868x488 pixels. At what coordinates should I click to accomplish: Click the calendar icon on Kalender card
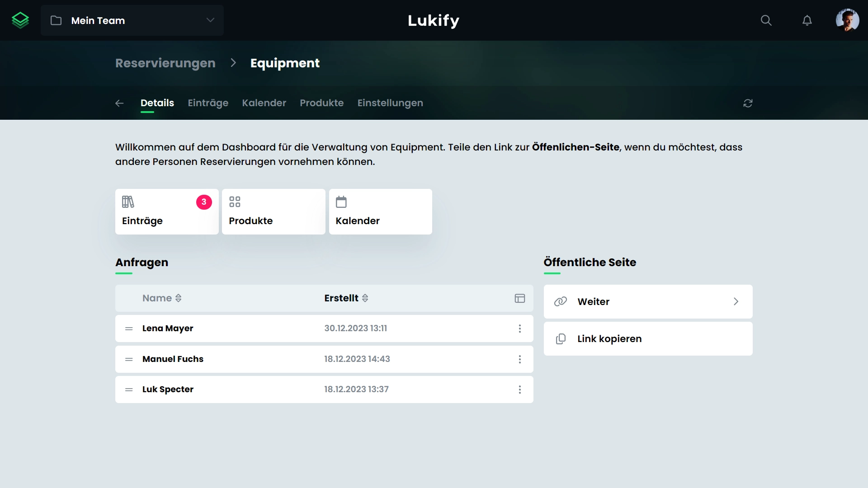[341, 202]
